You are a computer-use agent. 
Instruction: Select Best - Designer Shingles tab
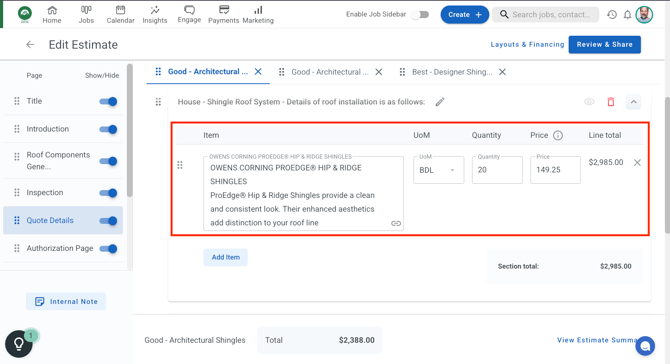tap(452, 72)
